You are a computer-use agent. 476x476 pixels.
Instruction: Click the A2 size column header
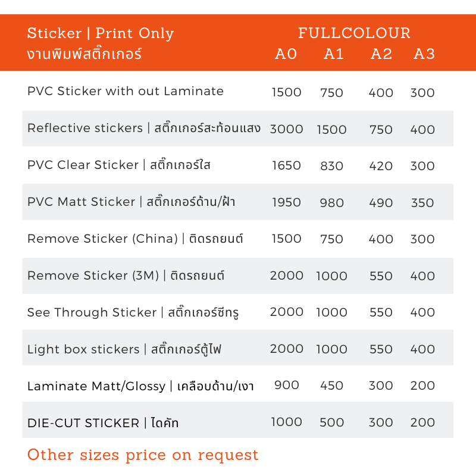pyautogui.click(x=381, y=54)
